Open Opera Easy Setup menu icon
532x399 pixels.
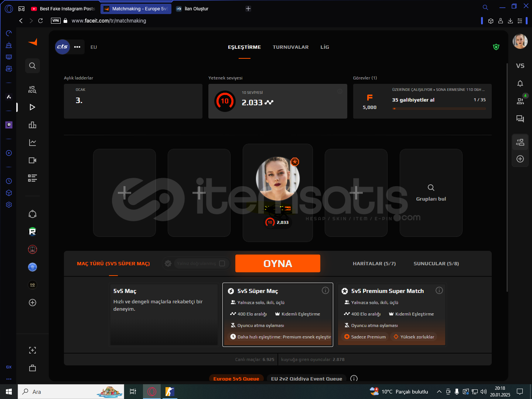[x=520, y=21]
